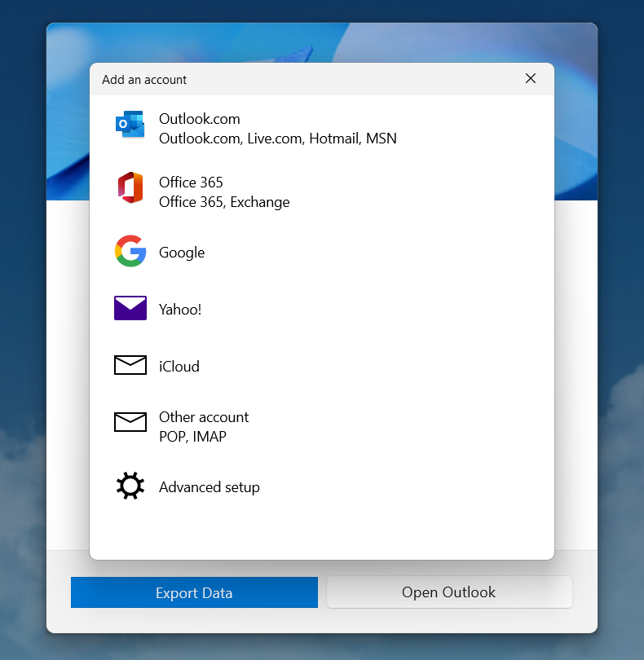Choose the Office 365 heading text
Viewport: 644px width, 660px height.
coord(191,183)
